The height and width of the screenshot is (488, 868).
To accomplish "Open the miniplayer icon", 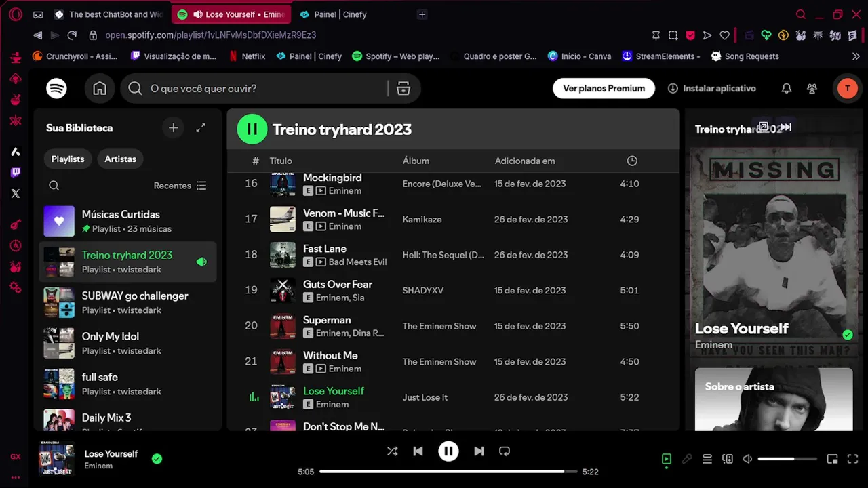I will point(833,459).
